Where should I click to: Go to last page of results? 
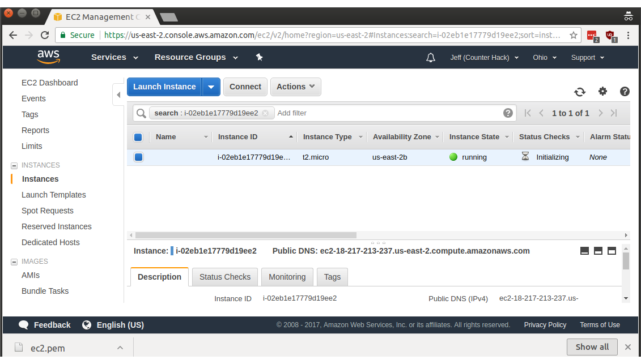point(614,113)
